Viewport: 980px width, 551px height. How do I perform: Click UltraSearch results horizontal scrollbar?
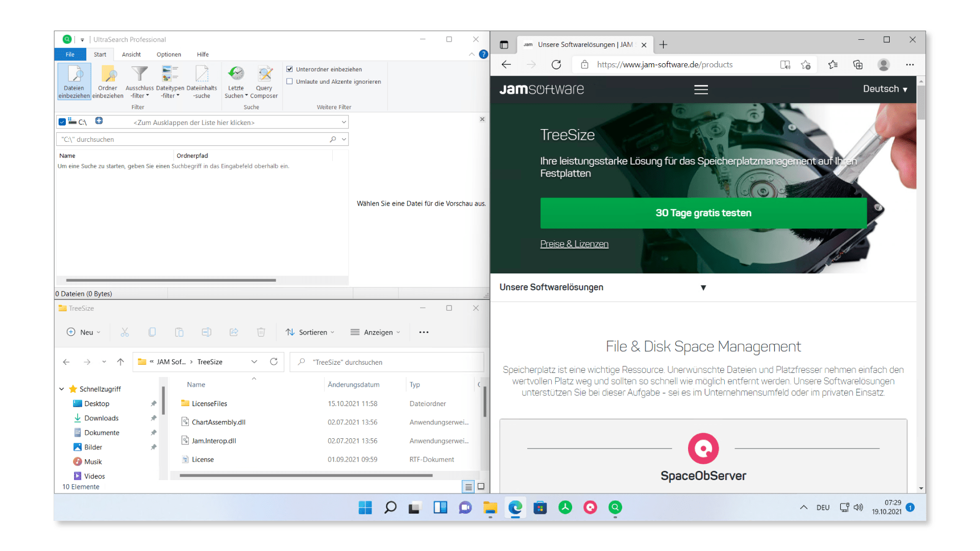pos(171,280)
